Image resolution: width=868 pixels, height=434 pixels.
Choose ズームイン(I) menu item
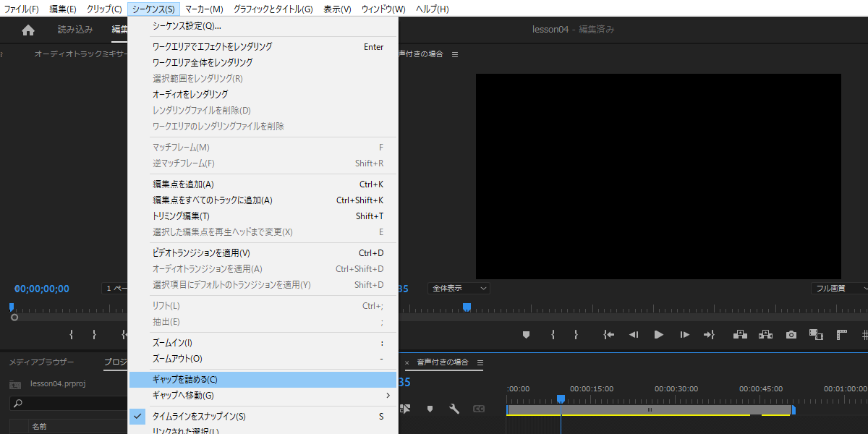263,343
